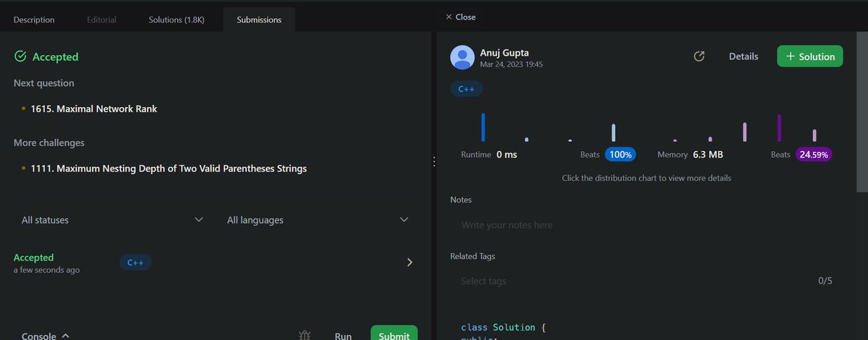
Task: Click the debug bug icon
Action: pyautogui.click(x=305, y=336)
